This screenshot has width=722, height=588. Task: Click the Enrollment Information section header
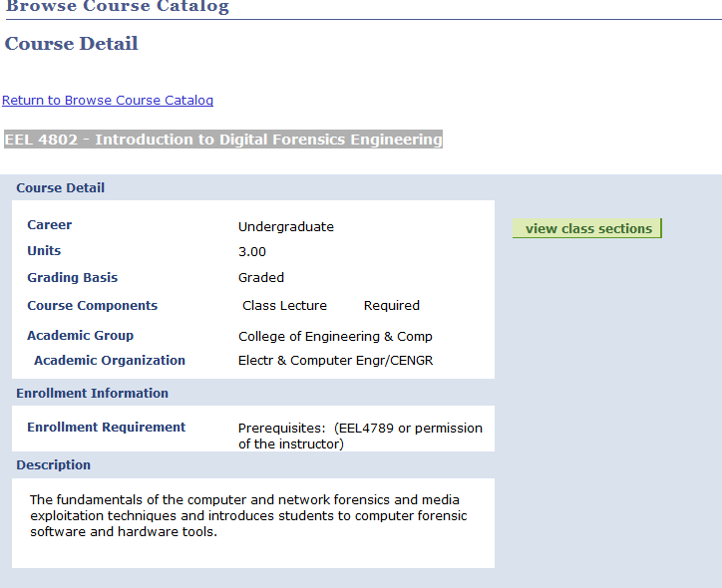tap(92, 394)
